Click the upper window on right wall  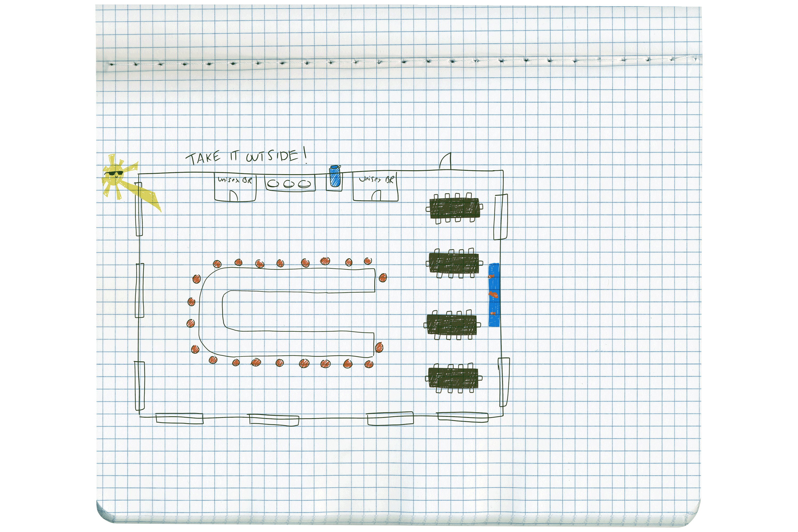click(x=501, y=217)
